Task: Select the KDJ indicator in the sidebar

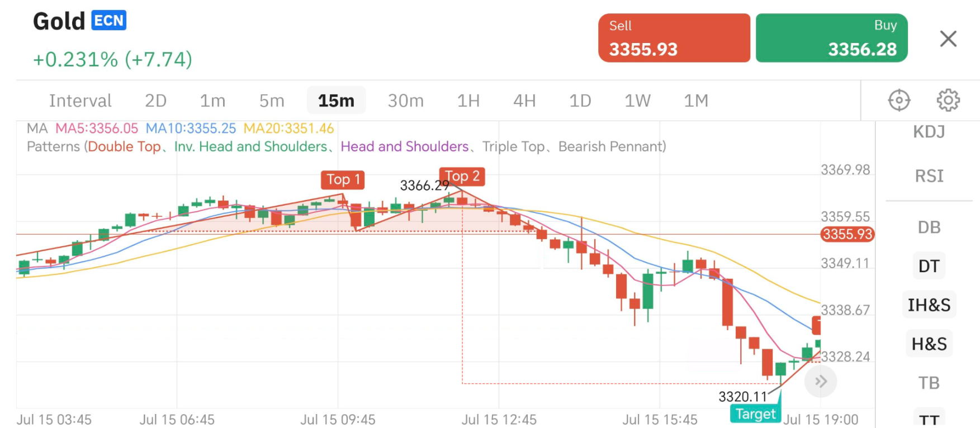Action: pyautogui.click(x=928, y=132)
